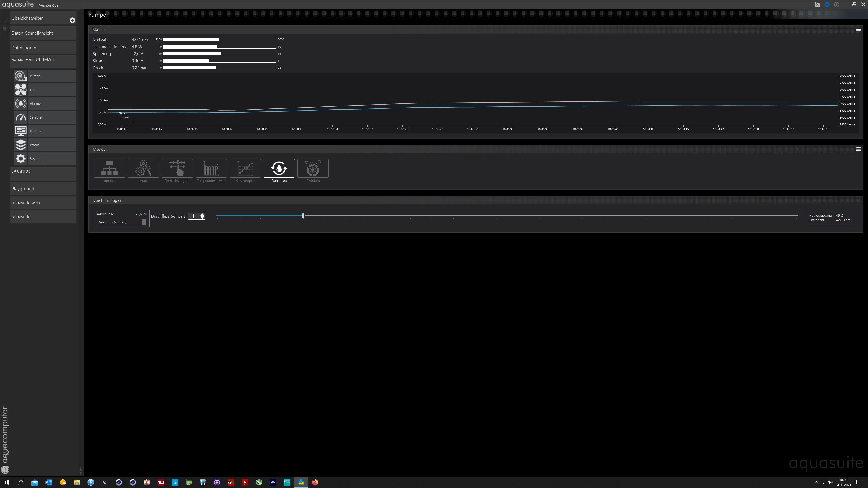Viewport: 868px width, 488px height.
Task: Click the screenshot camera icon
Action: 817,5
